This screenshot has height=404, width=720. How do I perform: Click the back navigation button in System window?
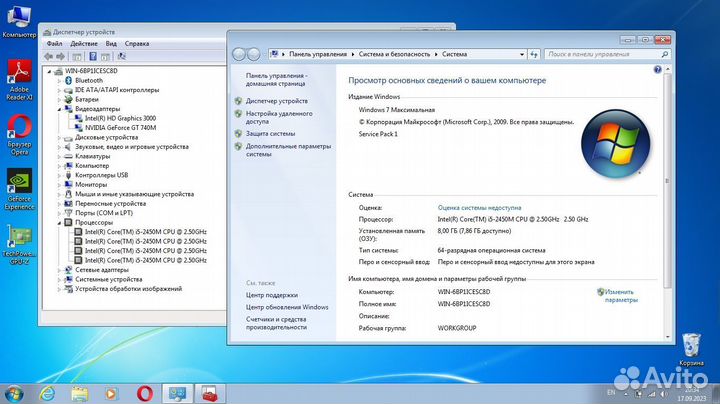(239, 54)
